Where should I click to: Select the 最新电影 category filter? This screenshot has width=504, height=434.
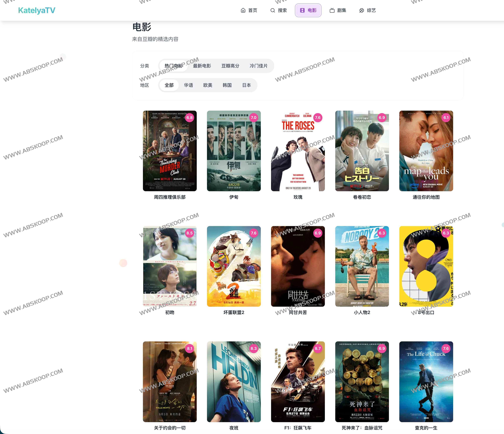tap(202, 66)
